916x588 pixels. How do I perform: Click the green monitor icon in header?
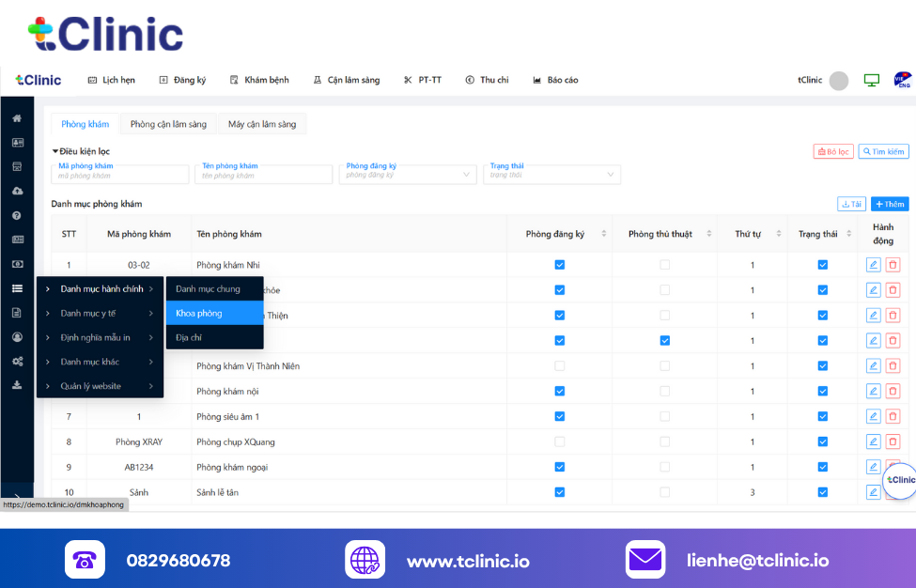point(871,80)
